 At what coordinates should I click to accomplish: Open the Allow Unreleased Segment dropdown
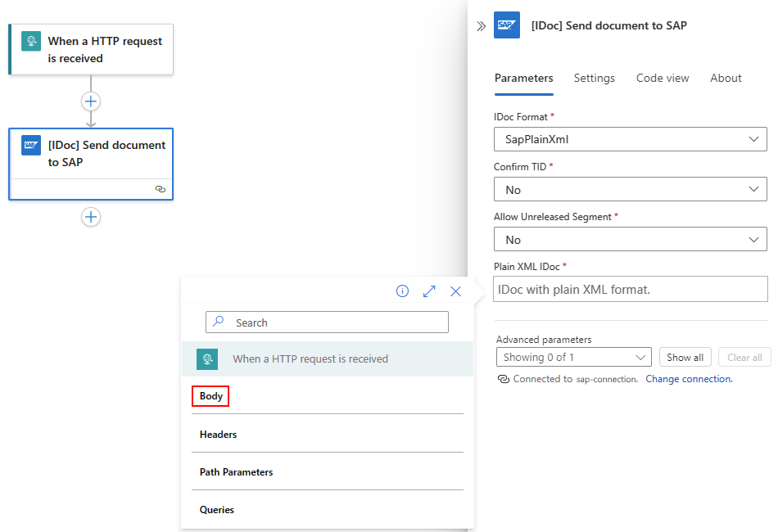pyautogui.click(x=630, y=240)
